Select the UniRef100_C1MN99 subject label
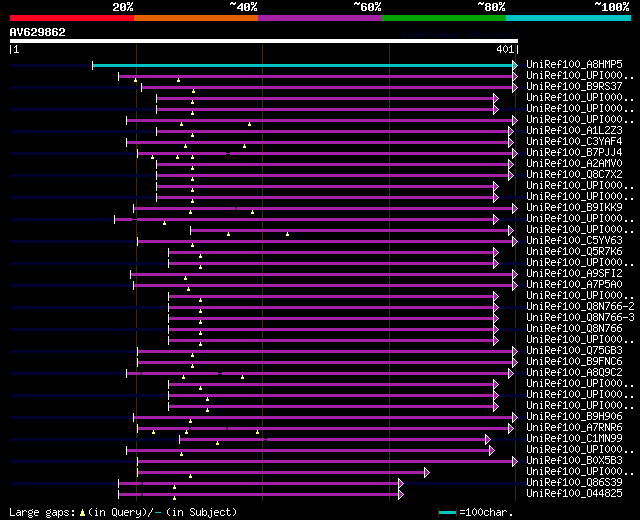Viewport: 640px width, 520px height. [x=574, y=439]
